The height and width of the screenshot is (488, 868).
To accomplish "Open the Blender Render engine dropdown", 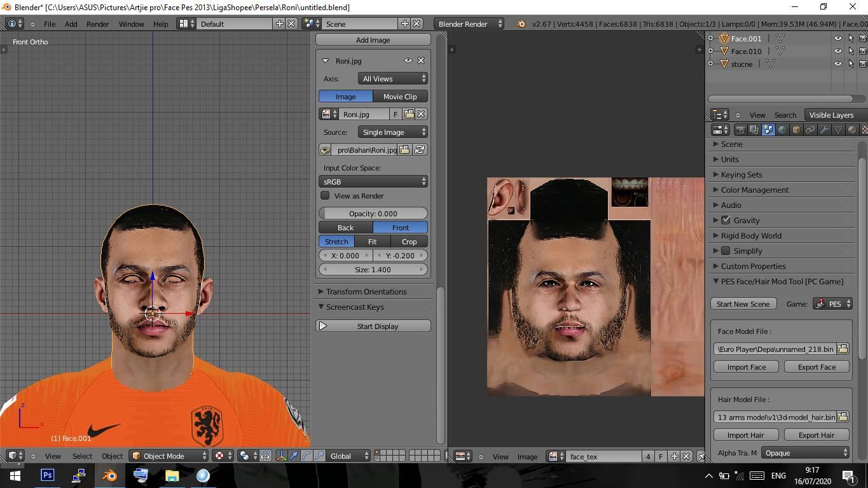I will (469, 24).
